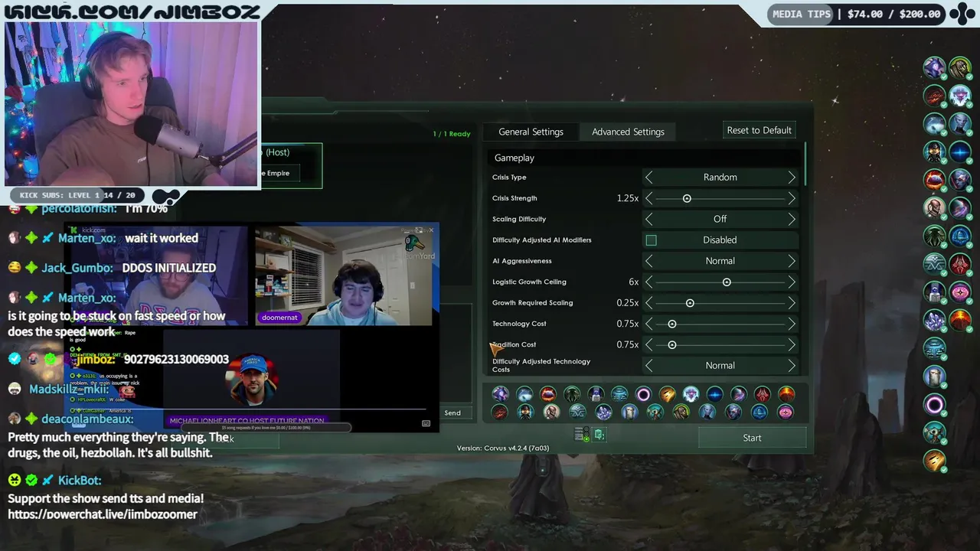
Task: Click the grey monolith icon in right-side DLC column
Action: [935, 375]
